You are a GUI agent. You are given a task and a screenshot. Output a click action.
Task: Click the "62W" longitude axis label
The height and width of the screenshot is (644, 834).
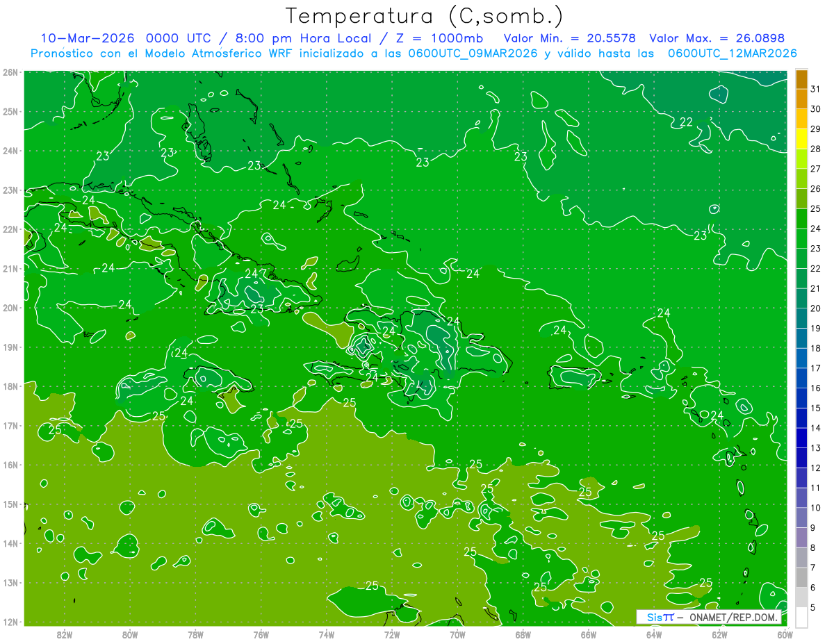click(720, 634)
